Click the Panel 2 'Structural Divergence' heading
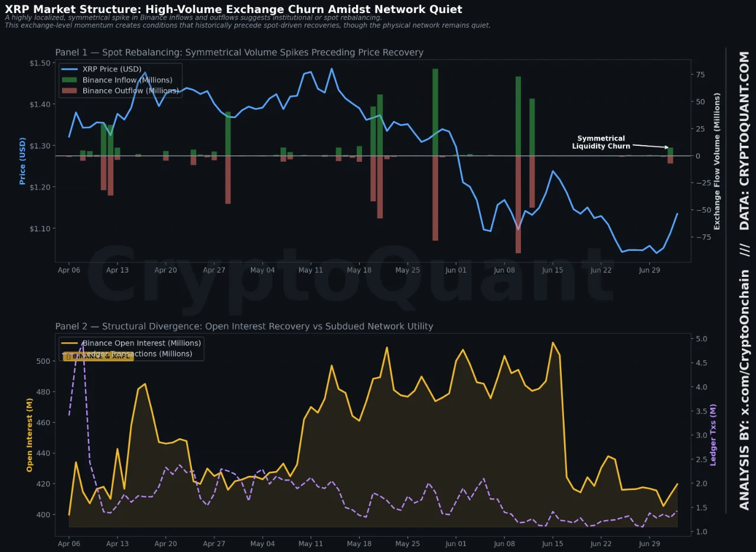 click(244, 326)
